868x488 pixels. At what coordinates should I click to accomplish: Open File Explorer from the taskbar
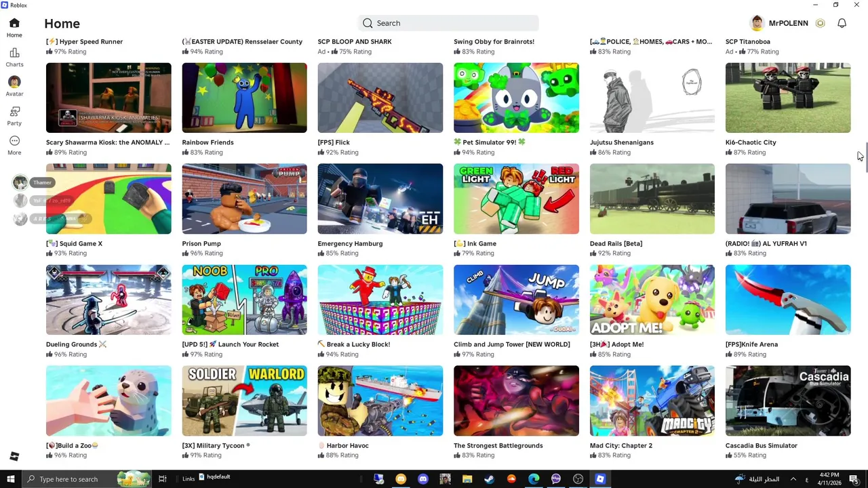(467, 479)
